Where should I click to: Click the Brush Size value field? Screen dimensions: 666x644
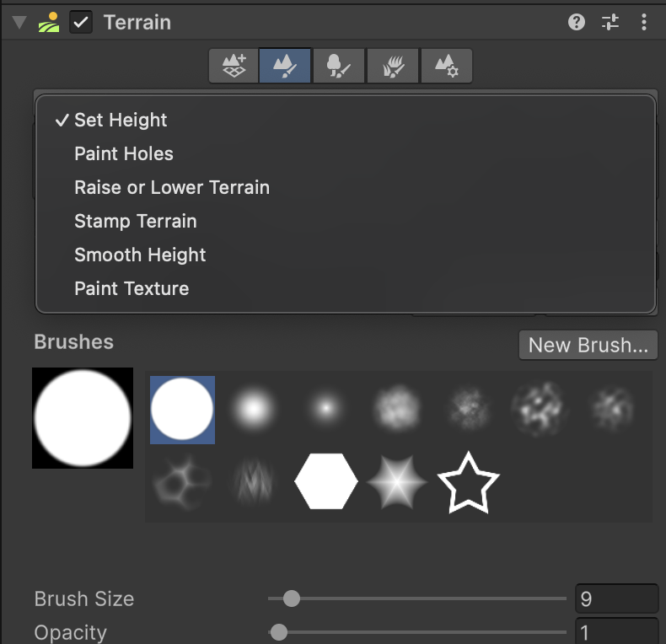(x=615, y=599)
